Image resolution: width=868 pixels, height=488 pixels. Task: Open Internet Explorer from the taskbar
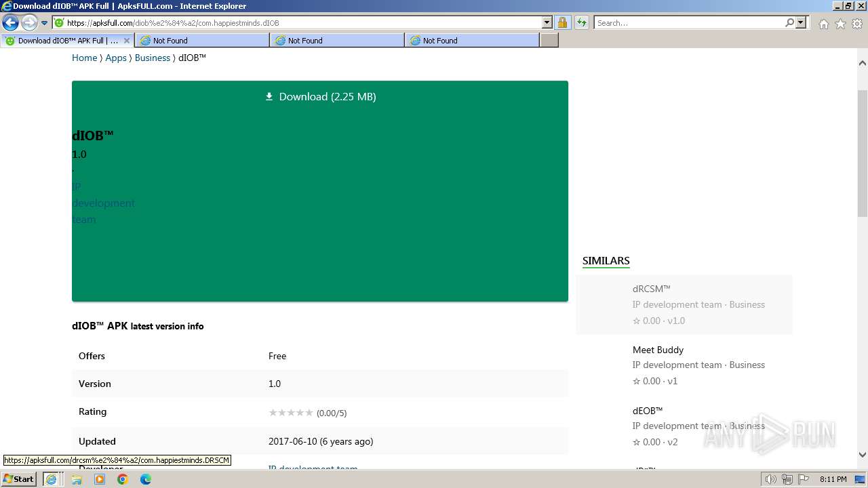(51, 479)
